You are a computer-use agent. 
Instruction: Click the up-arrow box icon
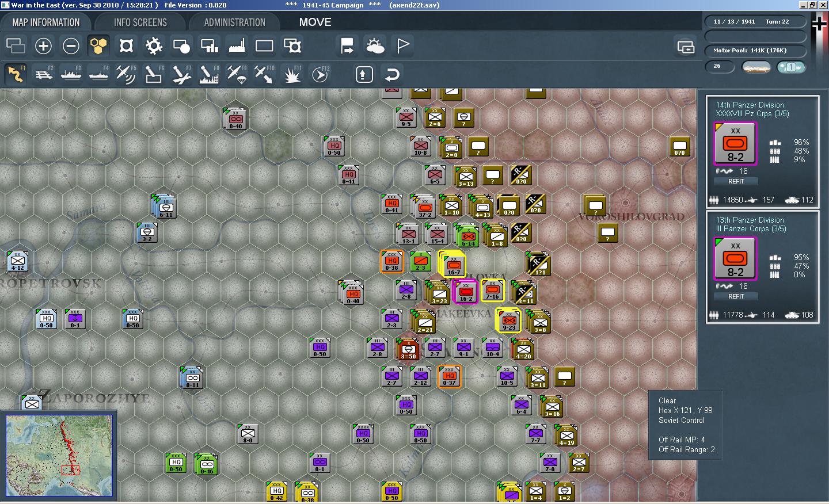tap(364, 74)
